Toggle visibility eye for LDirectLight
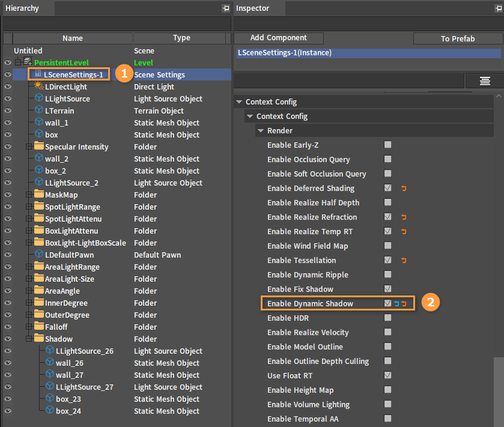This screenshot has width=504, height=427. pos(8,86)
